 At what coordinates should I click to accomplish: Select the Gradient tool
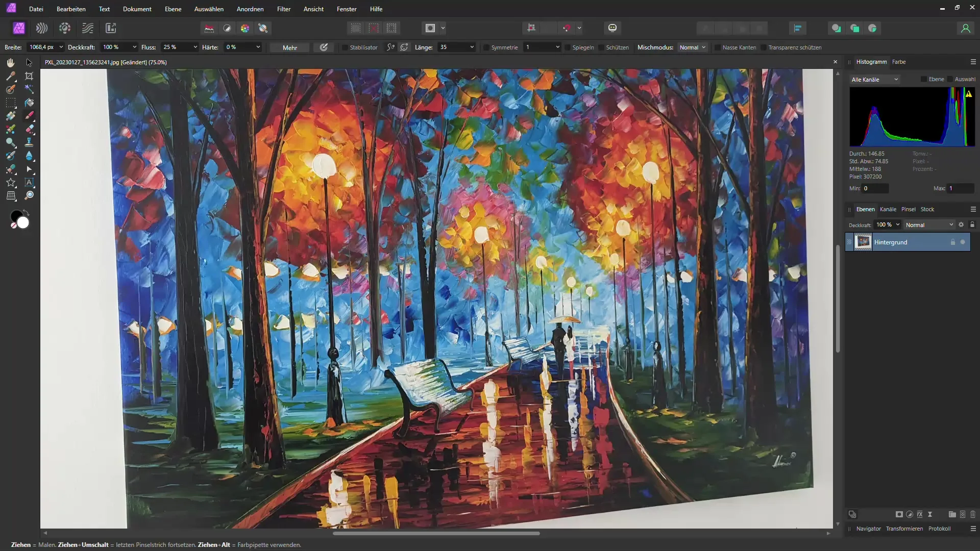[11, 116]
